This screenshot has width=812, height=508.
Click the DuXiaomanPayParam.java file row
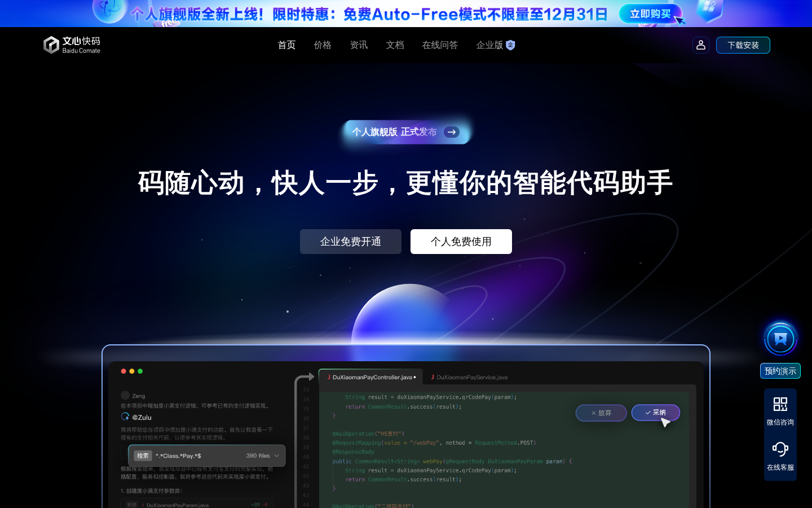197,505
